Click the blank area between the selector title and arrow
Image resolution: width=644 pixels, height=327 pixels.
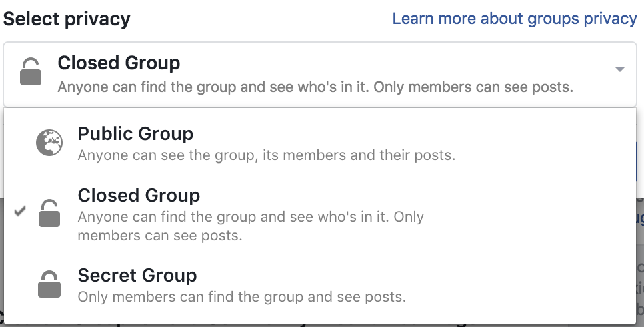click(x=400, y=65)
